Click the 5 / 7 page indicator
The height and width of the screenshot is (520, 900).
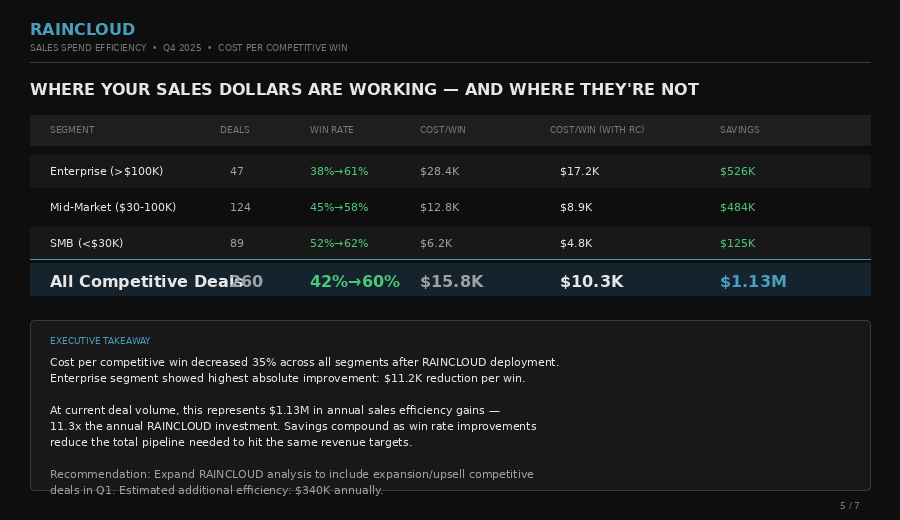pyautogui.click(x=849, y=506)
